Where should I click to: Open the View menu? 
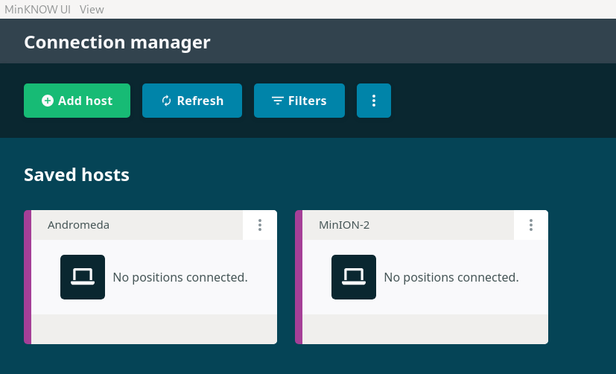click(x=92, y=9)
